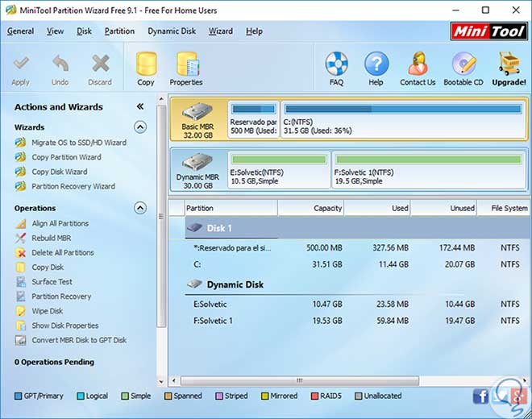The image size is (532, 419).
Task: Collapse the Wizards section
Action: [140, 127]
